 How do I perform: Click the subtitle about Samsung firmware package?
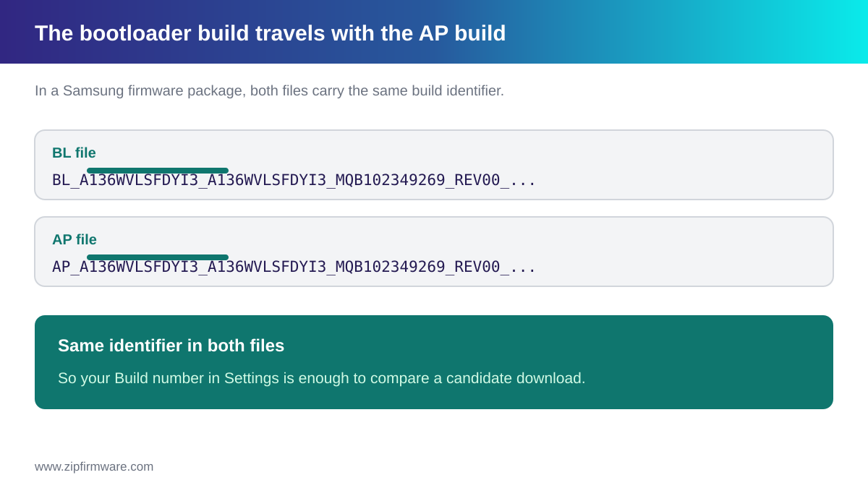point(269,91)
